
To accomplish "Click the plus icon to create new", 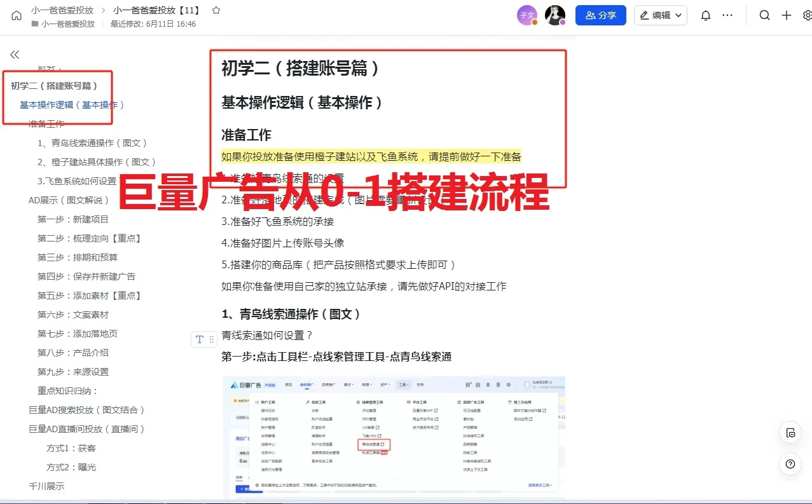I will (787, 15).
